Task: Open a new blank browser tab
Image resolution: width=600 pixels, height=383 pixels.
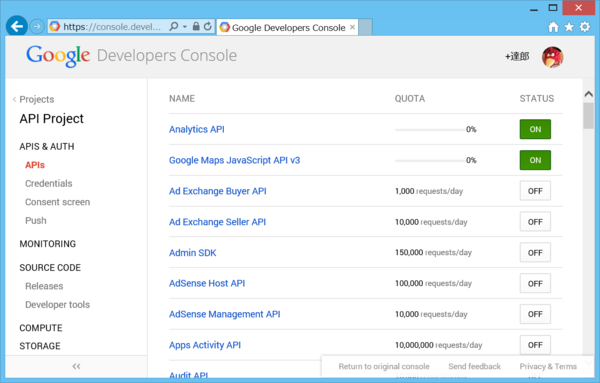Action: [x=365, y=27]
